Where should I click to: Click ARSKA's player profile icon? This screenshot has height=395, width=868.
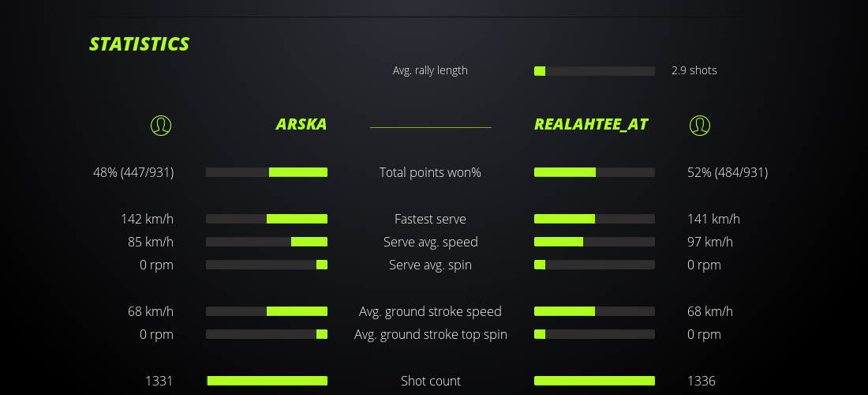coord(161,125)
